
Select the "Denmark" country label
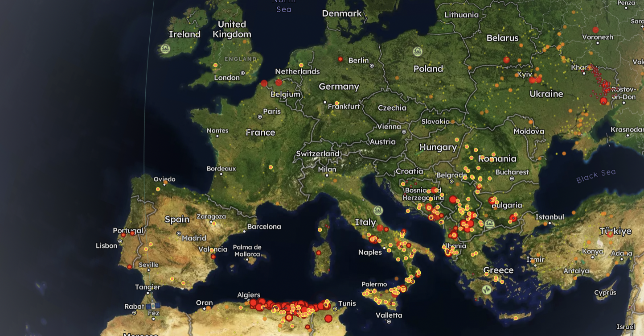tap(342, 13)
